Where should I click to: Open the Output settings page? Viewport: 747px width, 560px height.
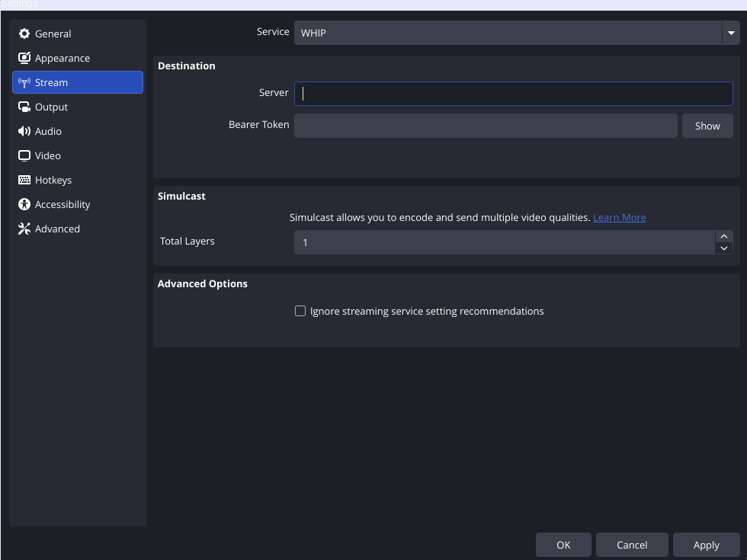(78, 107)
